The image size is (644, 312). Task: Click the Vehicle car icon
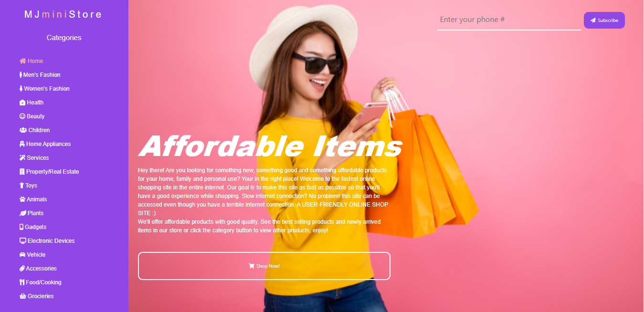(22, 255)
